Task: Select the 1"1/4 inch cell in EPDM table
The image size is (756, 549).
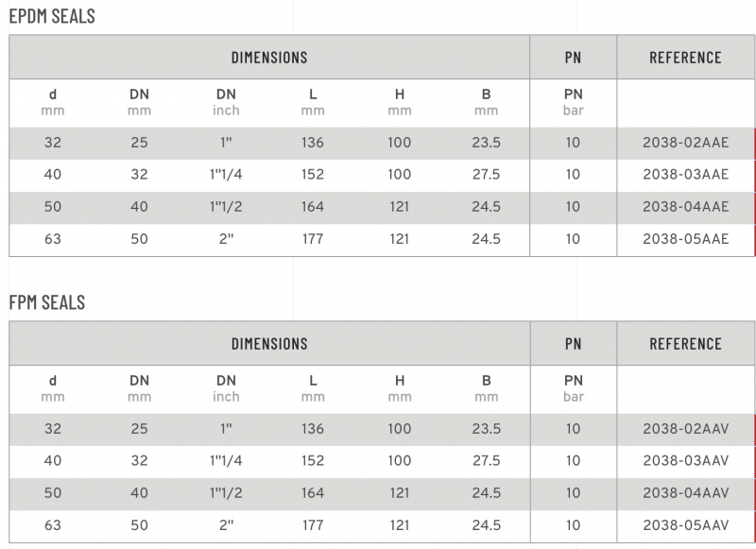Action: click(226, 175)
